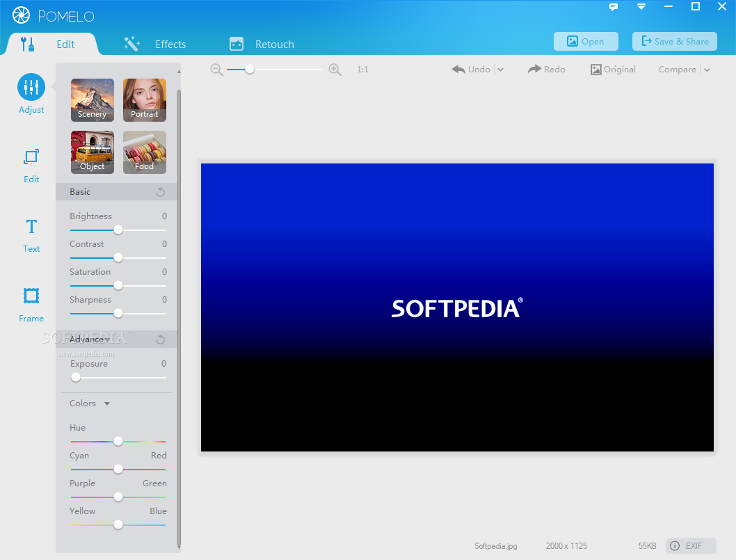The width and height of the screenshot is (736, 560).
Task: Click the zoom out magnifier icon
Action: tap(216, 70)
